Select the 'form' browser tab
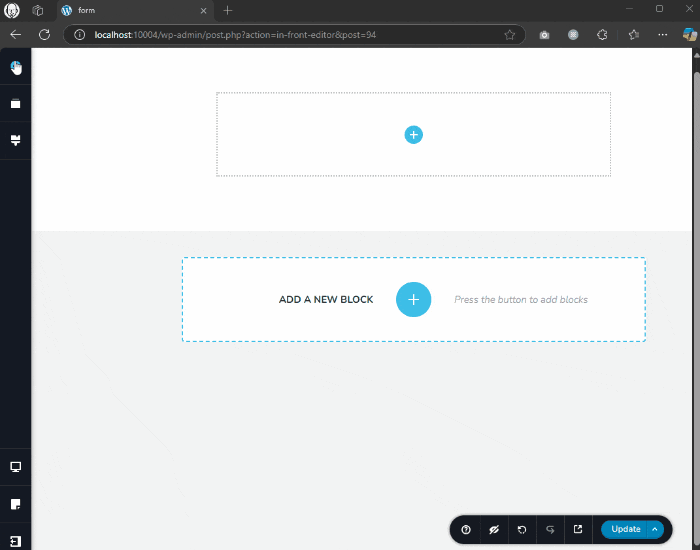 (x=130, y=10)
